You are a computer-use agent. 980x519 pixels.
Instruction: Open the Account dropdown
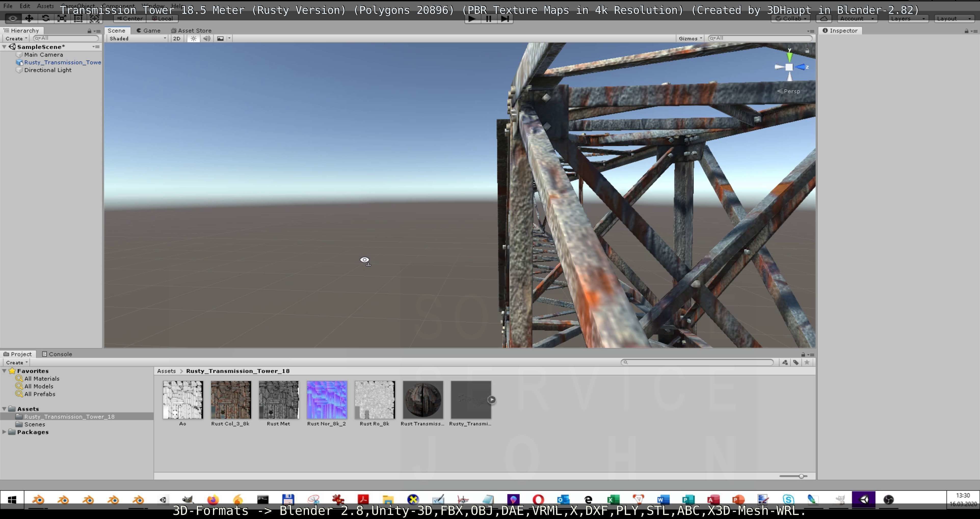[857, 19]
